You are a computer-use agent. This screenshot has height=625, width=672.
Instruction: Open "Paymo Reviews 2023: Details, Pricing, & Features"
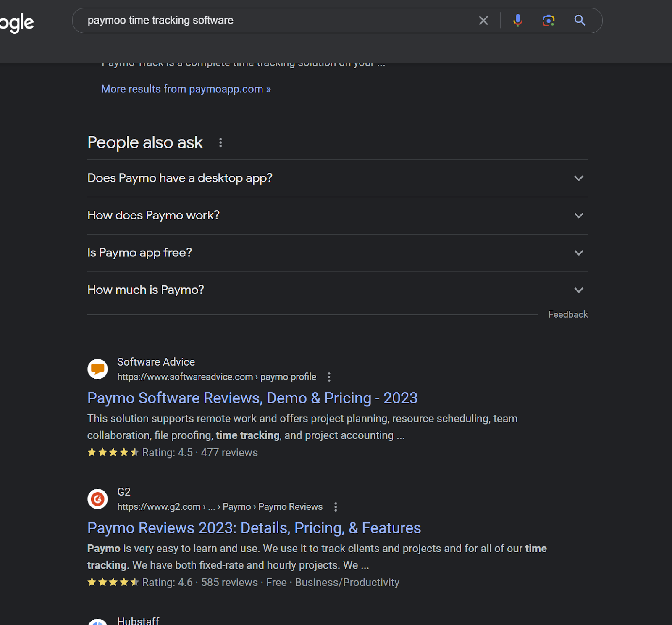(254, 528)
